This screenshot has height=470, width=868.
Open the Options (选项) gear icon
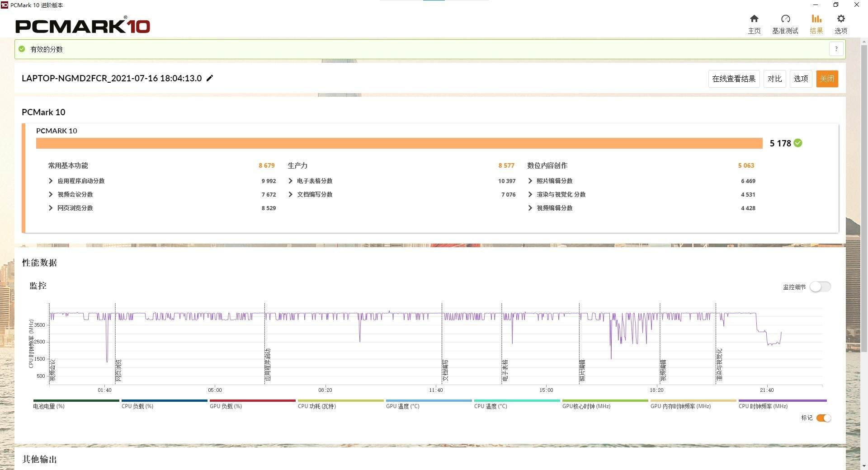841,19
